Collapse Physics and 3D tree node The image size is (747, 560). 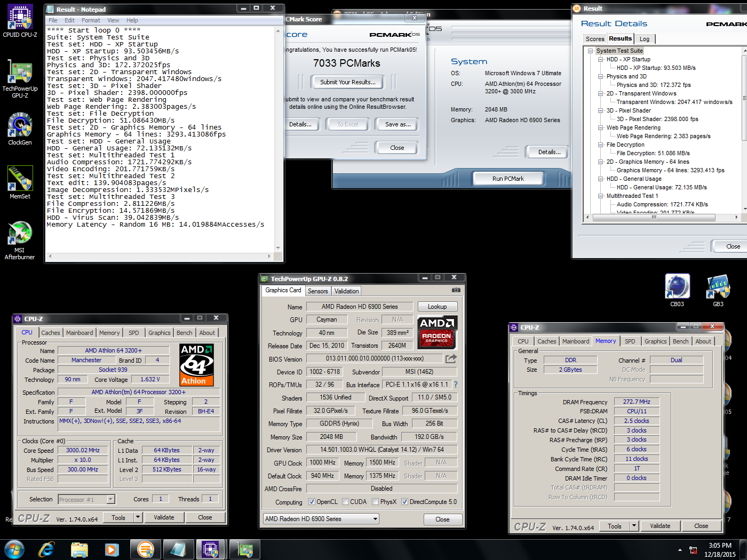point(600,77)
